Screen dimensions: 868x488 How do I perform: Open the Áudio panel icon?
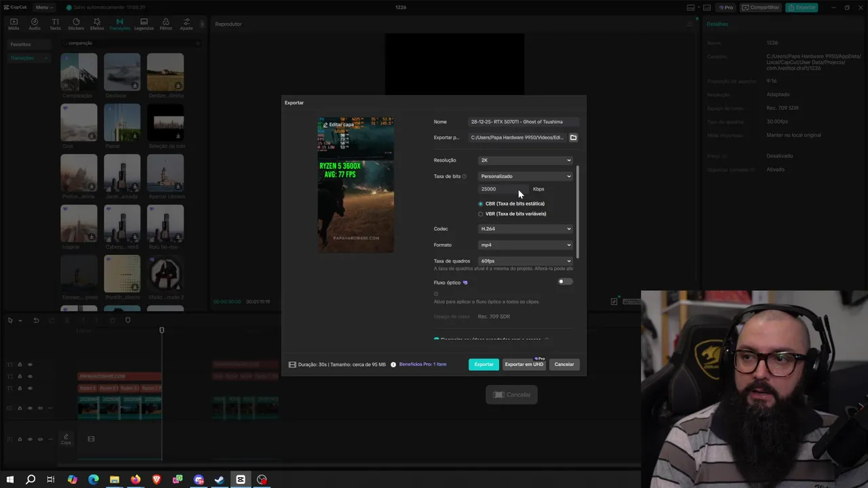coord(34,24)
